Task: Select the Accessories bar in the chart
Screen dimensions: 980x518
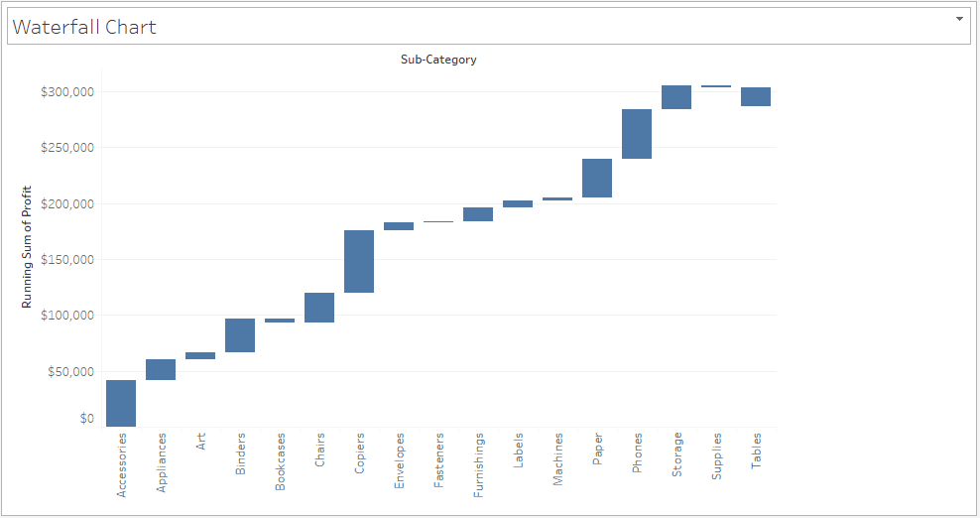Action: (121, 403)
